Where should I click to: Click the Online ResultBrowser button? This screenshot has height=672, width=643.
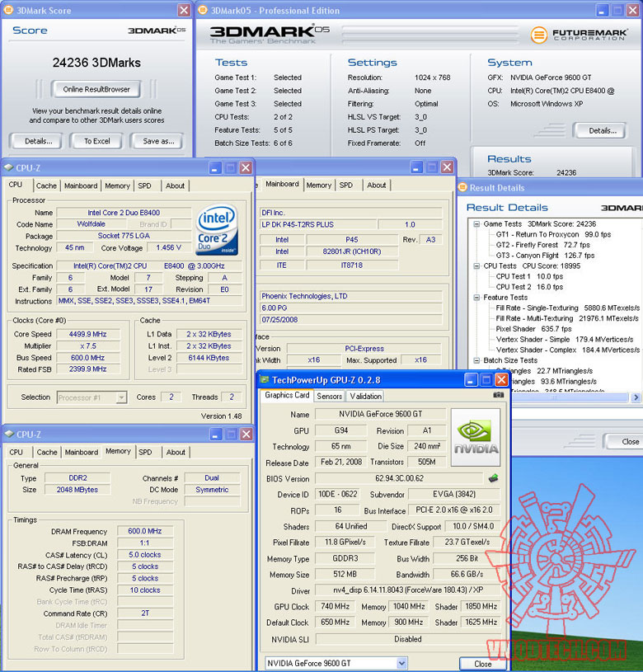96,89
